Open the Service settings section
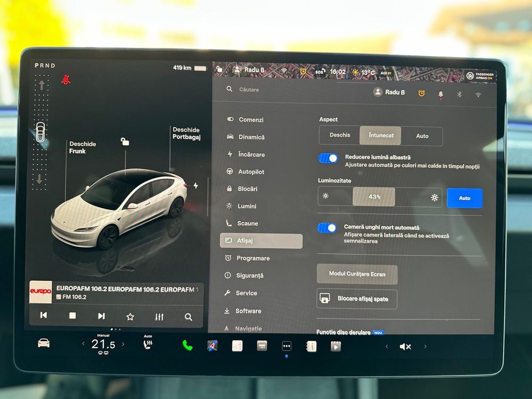 pos(240,293)
